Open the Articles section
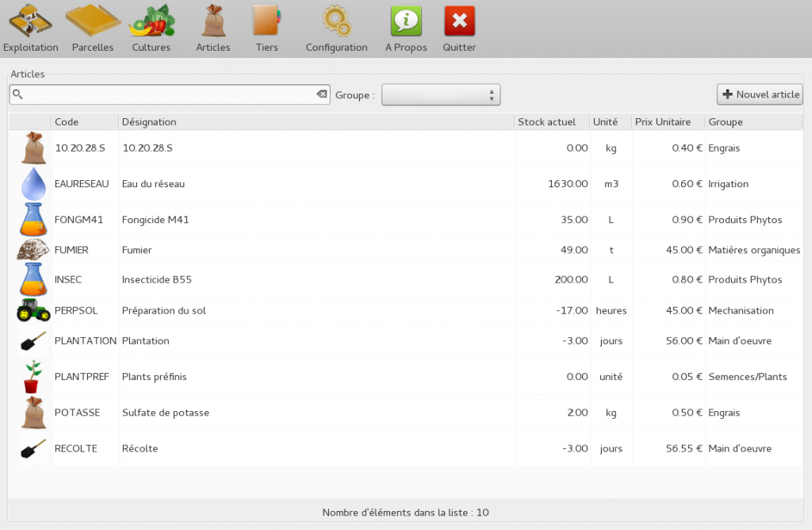Viewport: 812px width, 530px height. coord(213,29)
